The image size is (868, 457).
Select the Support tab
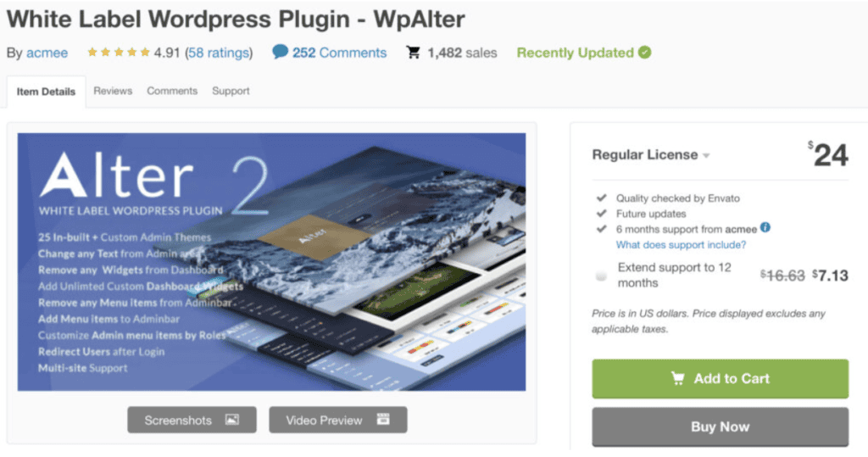[x=231, y=91]
